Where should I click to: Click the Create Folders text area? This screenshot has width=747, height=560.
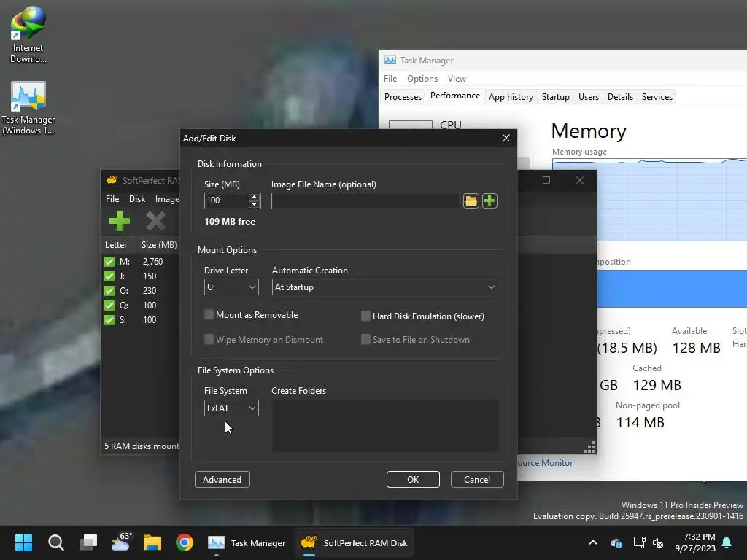pyautogui.click(x=385, y=426)
